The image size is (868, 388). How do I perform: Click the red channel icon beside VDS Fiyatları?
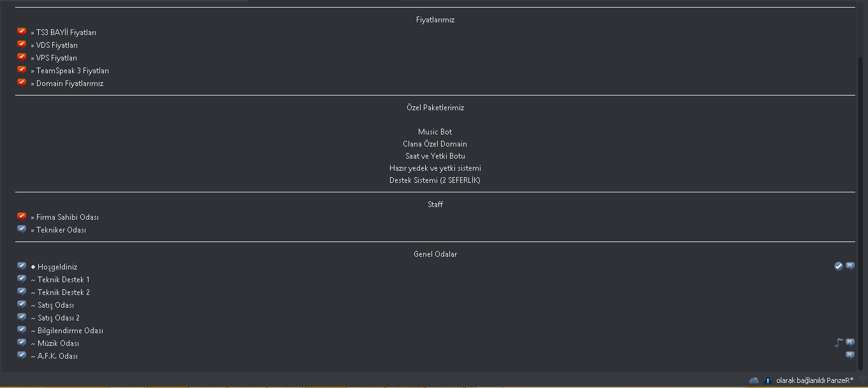(22, 45)
